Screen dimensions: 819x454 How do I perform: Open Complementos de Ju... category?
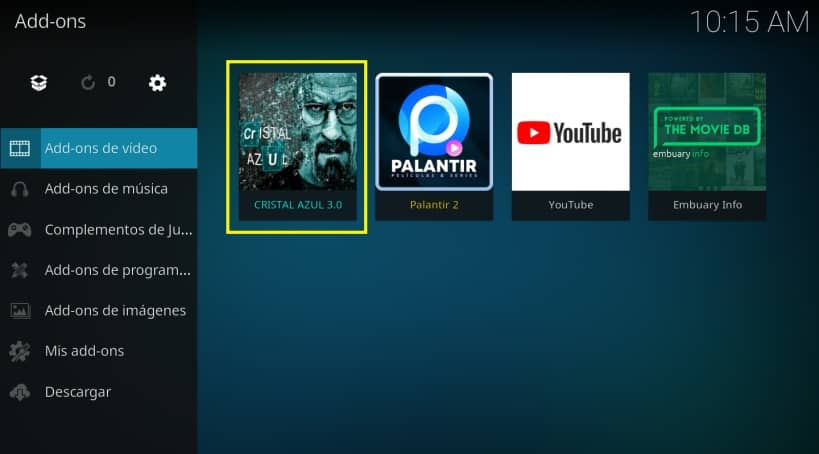click(99, 229)
